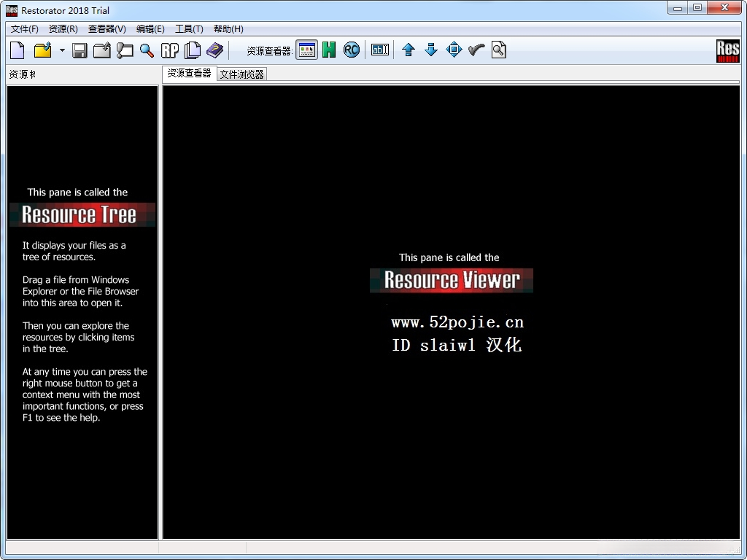Click the RP ResPatcher toolbar icon
Image resolution: width=747 pixels, height=560 pixels.
(169, 50)
